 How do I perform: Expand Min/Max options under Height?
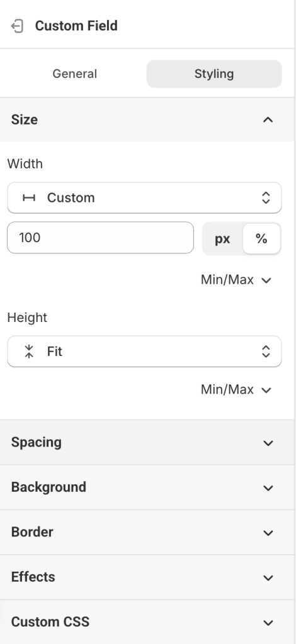pyautogui.click(x=236, y=389)
